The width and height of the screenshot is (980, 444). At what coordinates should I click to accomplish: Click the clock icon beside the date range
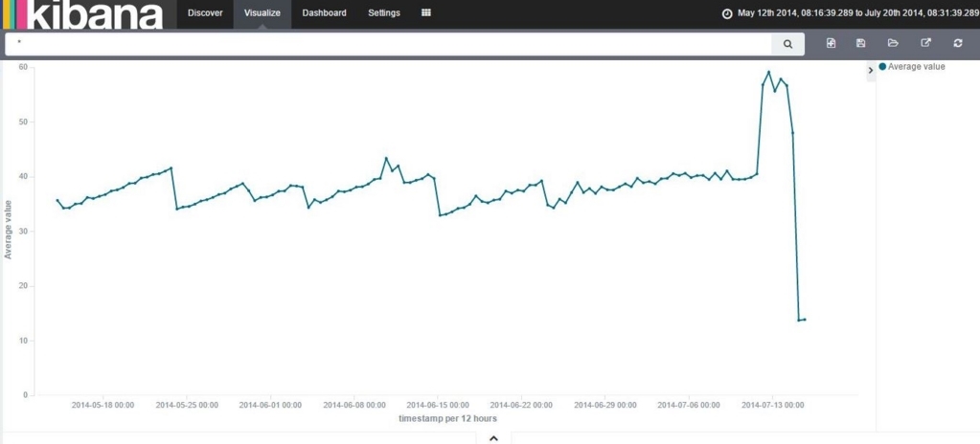[x=727, y=13]
